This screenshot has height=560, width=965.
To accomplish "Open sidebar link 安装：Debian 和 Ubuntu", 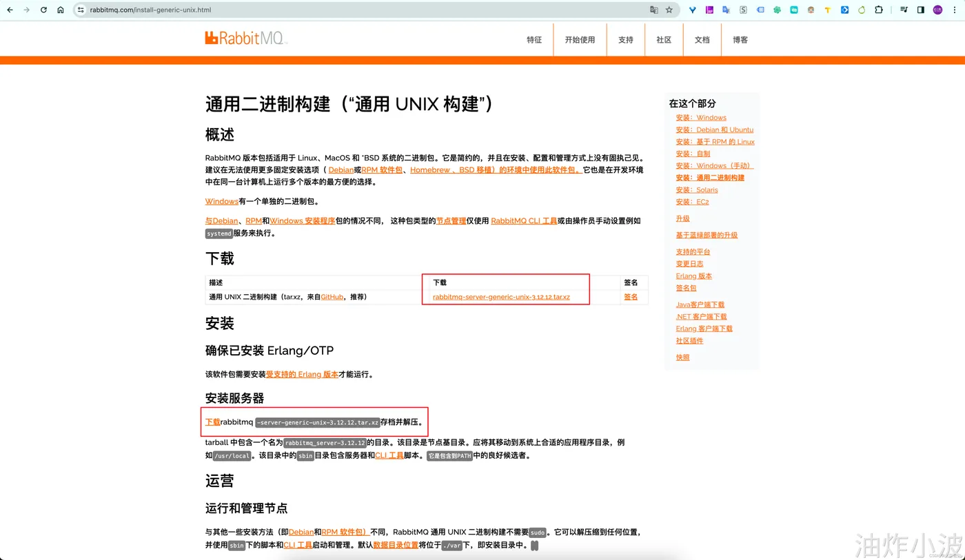I will pyautogui.click(x=715, y=129).
